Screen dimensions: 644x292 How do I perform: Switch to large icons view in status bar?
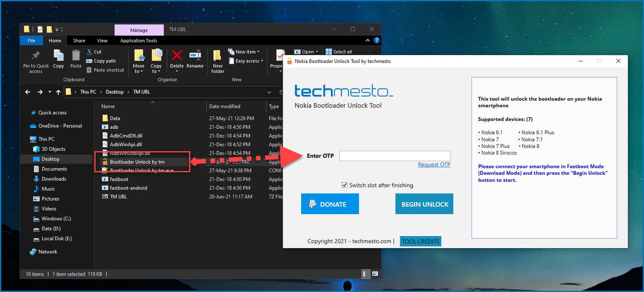click(375, 274)
